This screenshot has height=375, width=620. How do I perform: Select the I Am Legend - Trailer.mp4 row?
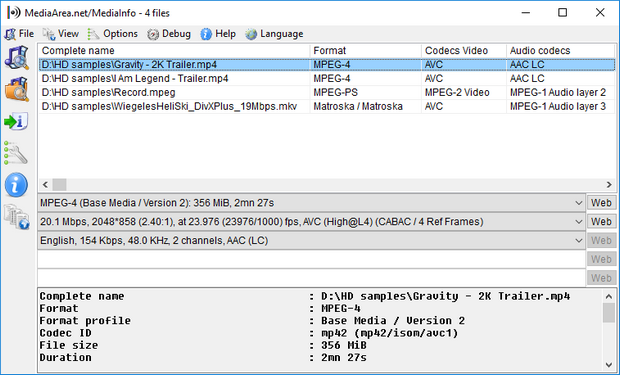pyautogui.click(x=327, y=79)
